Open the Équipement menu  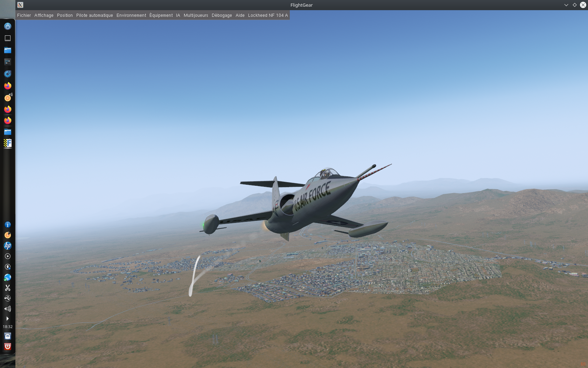coord(161,15)
